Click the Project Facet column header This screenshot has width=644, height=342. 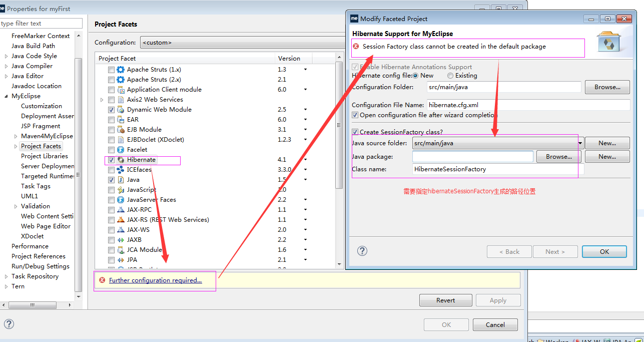tap(186, 59)
